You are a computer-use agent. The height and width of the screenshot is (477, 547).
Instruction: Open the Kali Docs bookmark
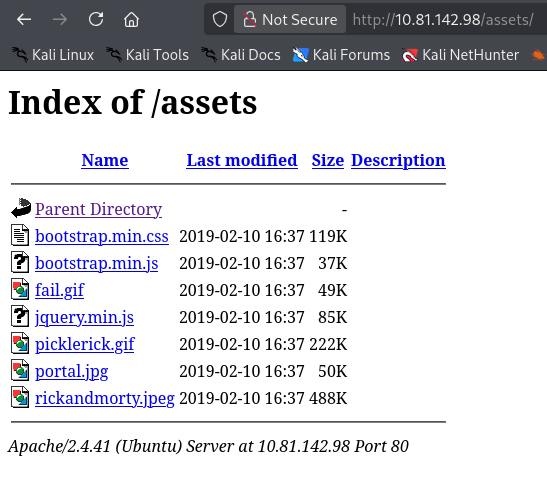tap(241, 55)
